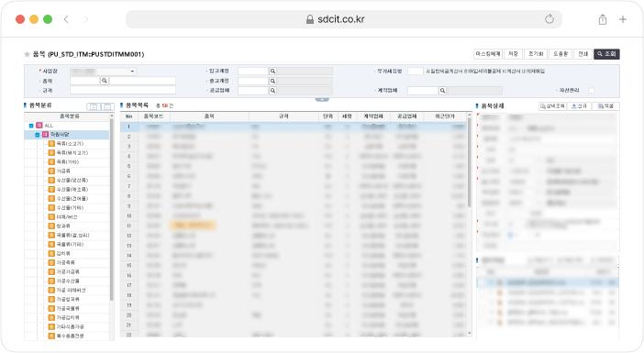Click the 초기화 reset button

536,54
